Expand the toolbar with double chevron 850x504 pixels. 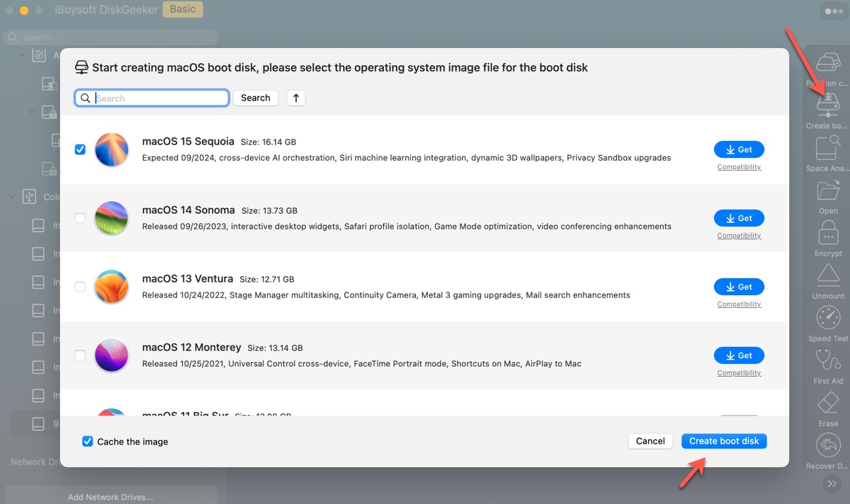coord(831,484)
